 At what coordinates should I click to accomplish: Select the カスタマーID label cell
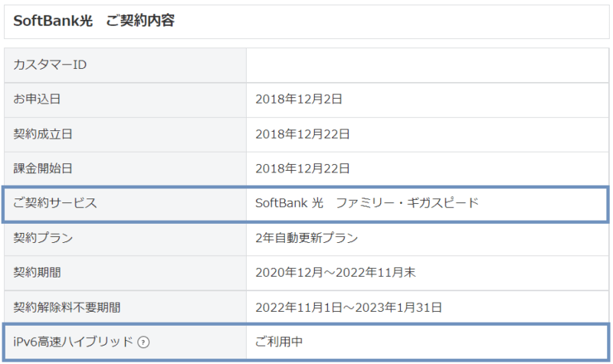125,65
